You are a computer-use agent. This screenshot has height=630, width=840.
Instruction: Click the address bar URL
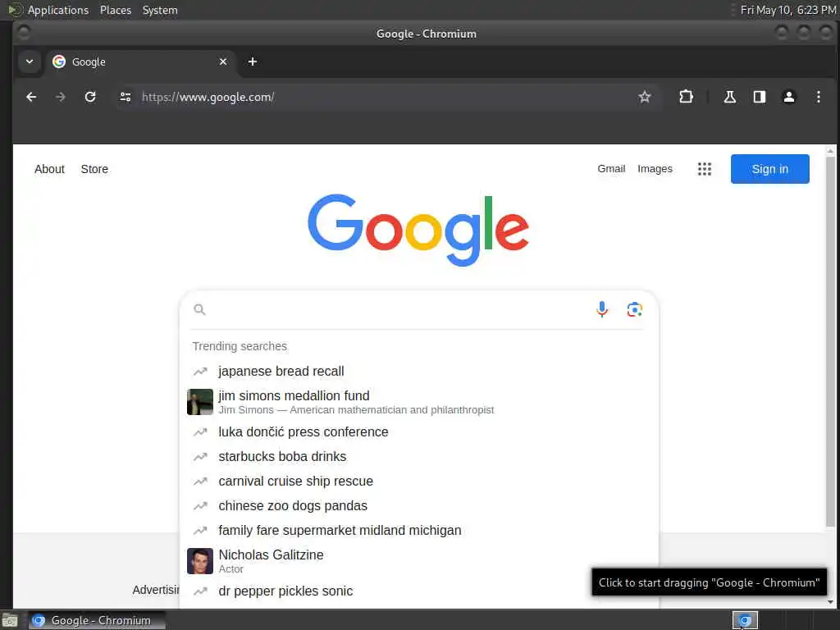coord(208,97)
